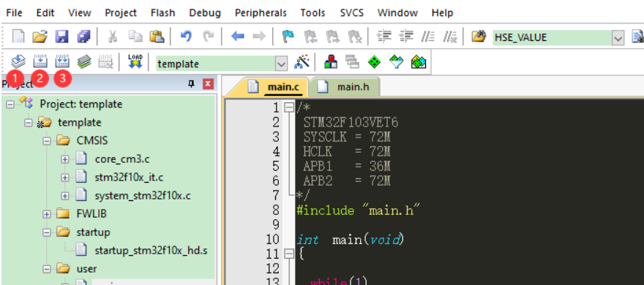Fold the main function body at line 11
This screenshot has width=644, height=285.
(290, 254)
